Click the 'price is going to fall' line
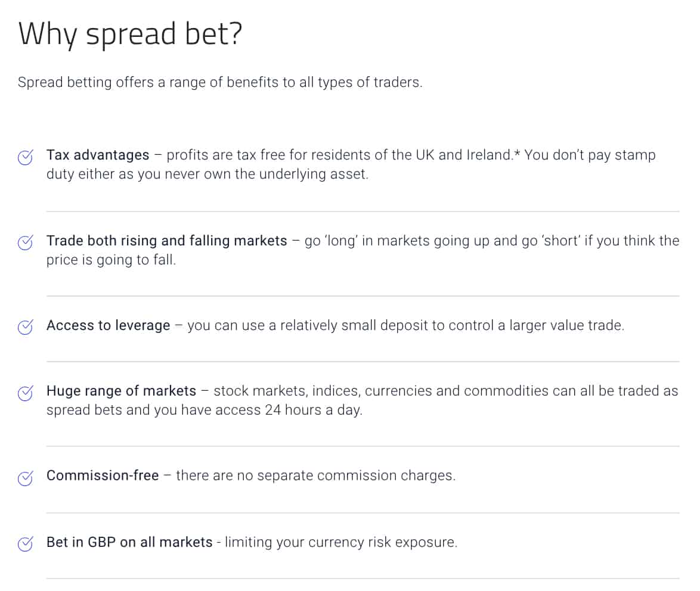 coord(111,260)
